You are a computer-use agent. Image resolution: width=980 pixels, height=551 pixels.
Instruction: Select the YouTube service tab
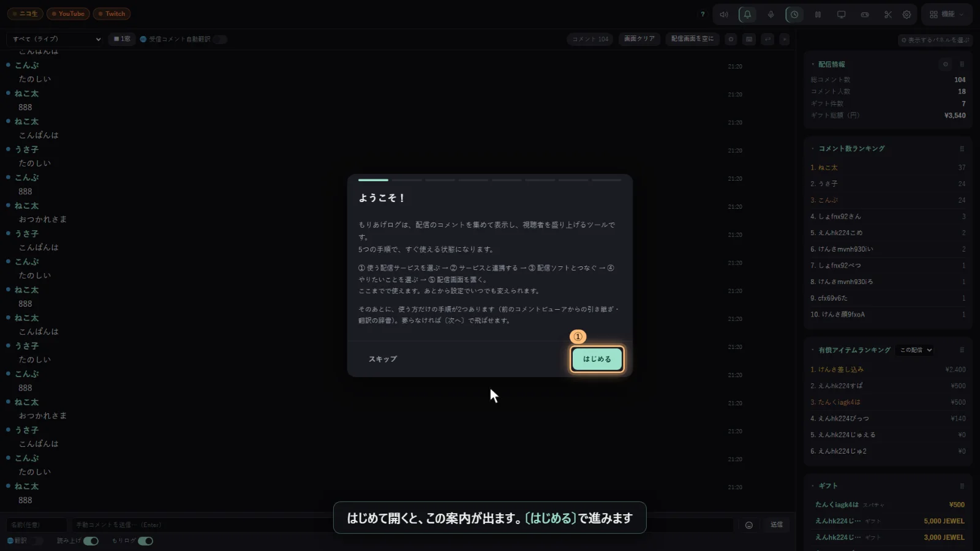68,13
